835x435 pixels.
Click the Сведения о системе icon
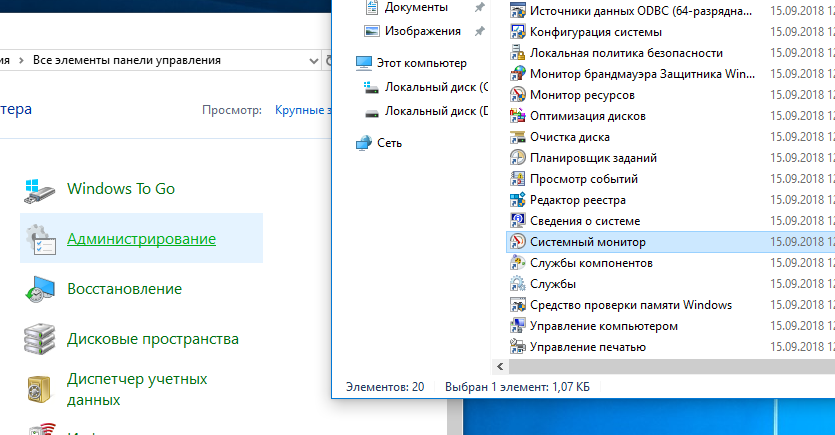(518, 221)
